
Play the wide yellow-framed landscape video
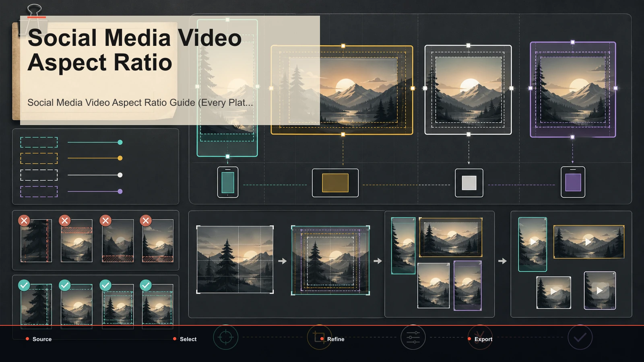click(589, 242)
